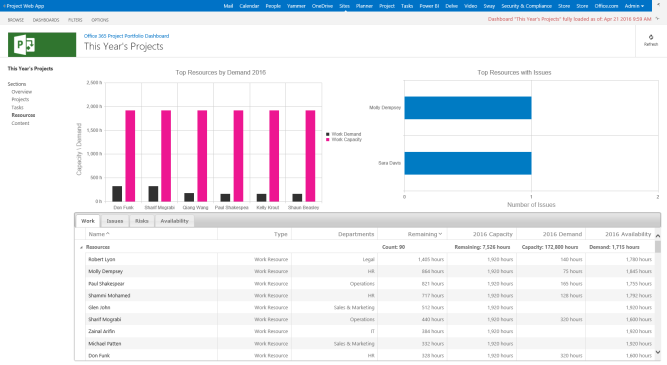Open the Admin dropdown menu
The width and height of the screenshot is (667, 365).
click(634, 6)
